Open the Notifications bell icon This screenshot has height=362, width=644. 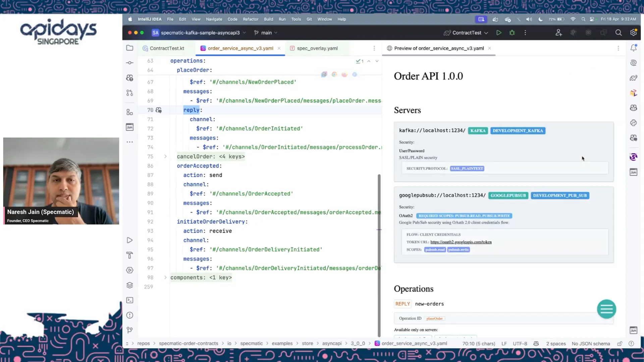[633, 48]
